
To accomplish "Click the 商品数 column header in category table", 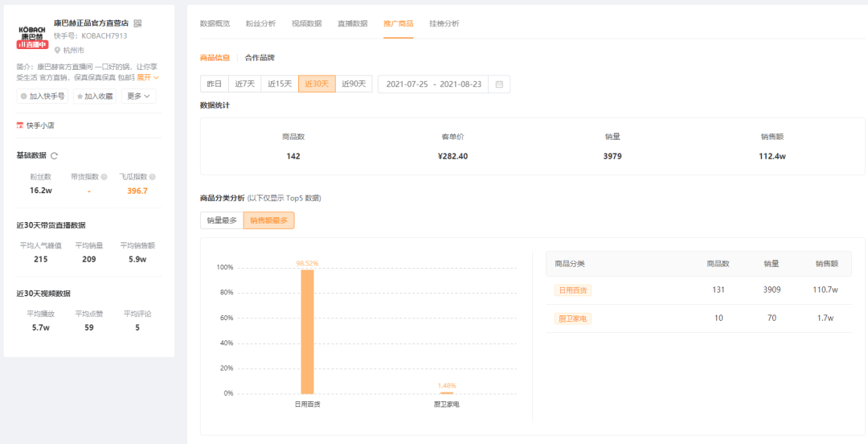I will point(718,264).
